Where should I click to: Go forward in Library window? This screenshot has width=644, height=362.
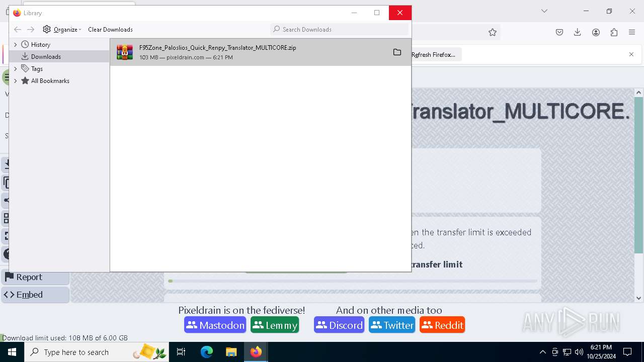31,29
